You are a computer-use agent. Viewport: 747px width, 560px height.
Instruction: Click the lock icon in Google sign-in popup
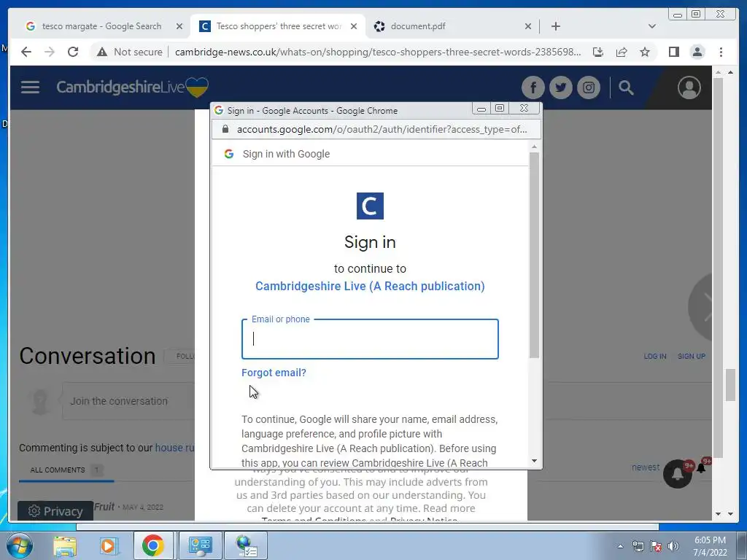point(225,129)
